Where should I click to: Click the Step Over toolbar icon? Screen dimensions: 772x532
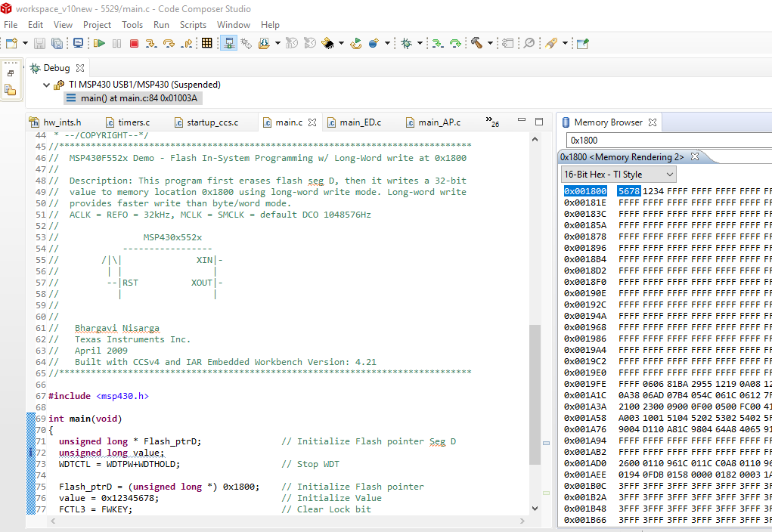169,44
